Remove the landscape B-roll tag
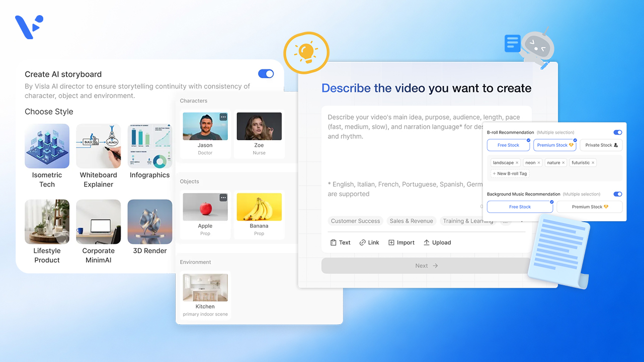Image resolution: width=644 pixels, height=362 pixels. click(517, 163)
